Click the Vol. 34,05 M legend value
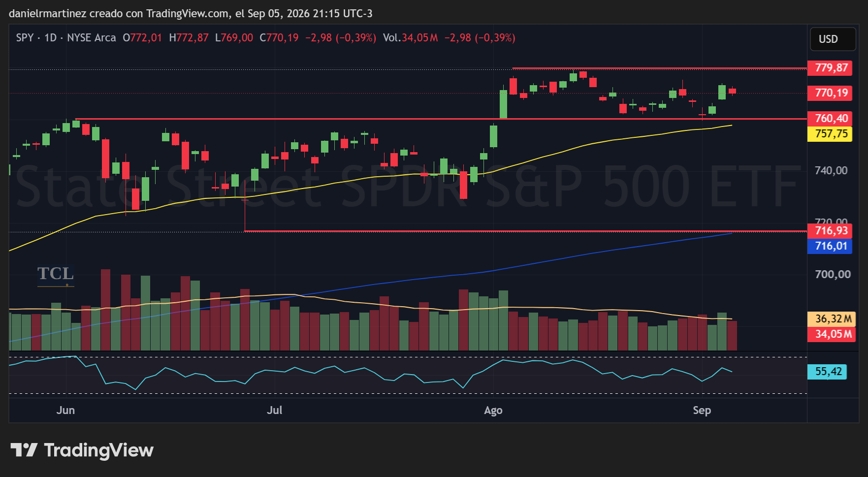 pyautogui.click(x=411, y=38)
